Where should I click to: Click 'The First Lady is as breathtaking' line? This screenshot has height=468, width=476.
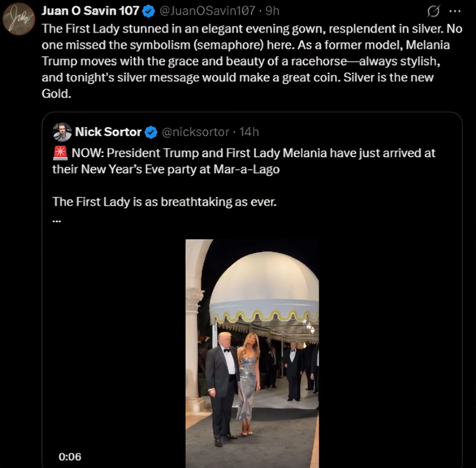click(x=164, y=202)
